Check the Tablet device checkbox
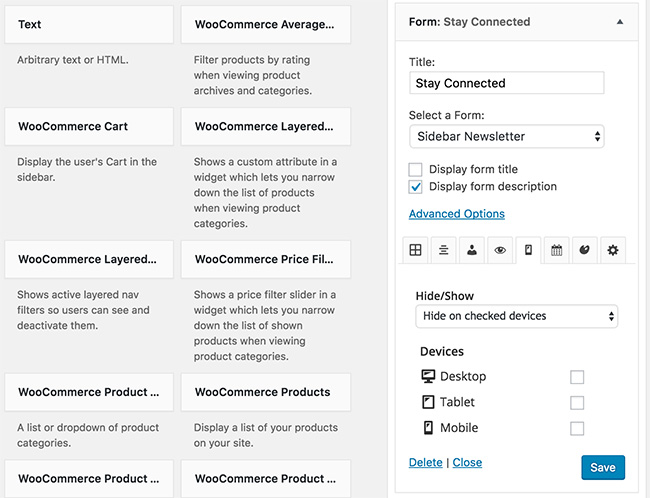Image resolution: width=650 pixels, height=498 pixels. click(577, 403)
